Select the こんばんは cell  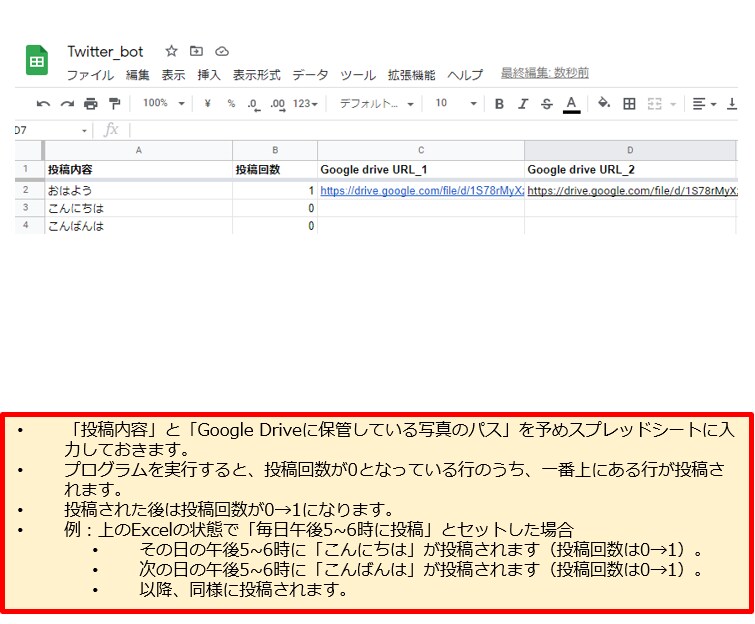point(139,225)
